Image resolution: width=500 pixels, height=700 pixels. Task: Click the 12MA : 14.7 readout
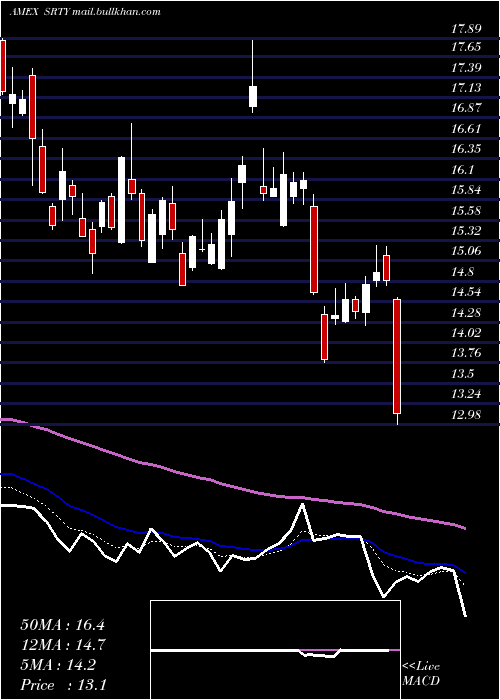pos(62,645)
